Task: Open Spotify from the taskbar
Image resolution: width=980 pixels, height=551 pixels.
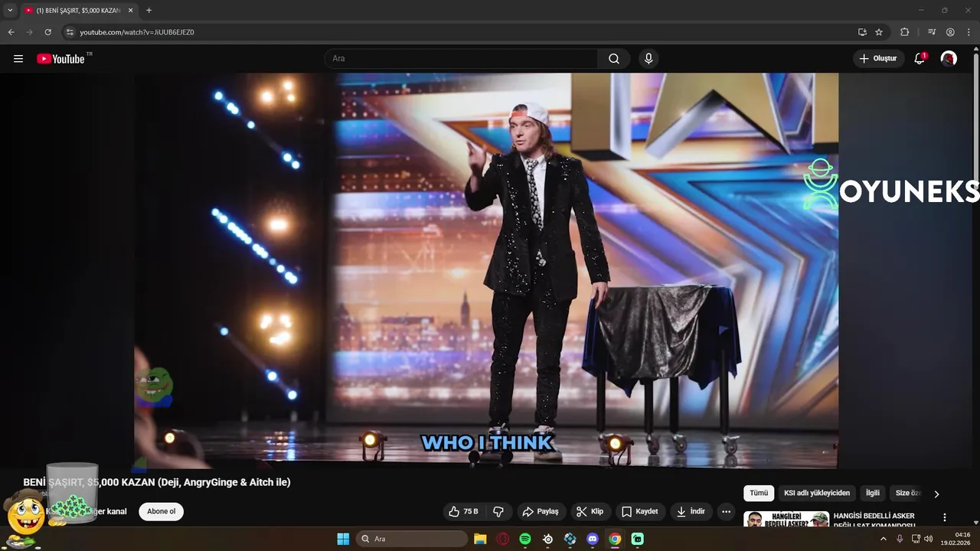Action: pyautogui.click(x=525, y=539)
